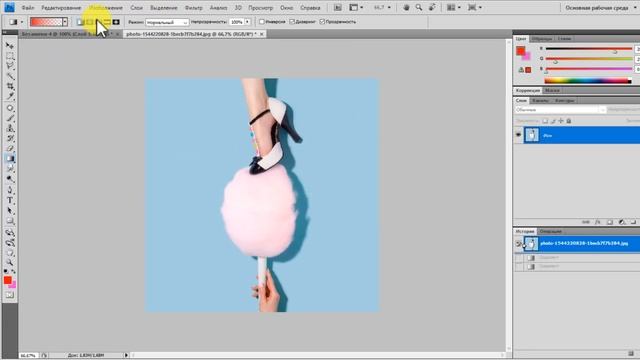Select the Gradient tool in toolbox

pyautogui.click(x=10, y=158)
